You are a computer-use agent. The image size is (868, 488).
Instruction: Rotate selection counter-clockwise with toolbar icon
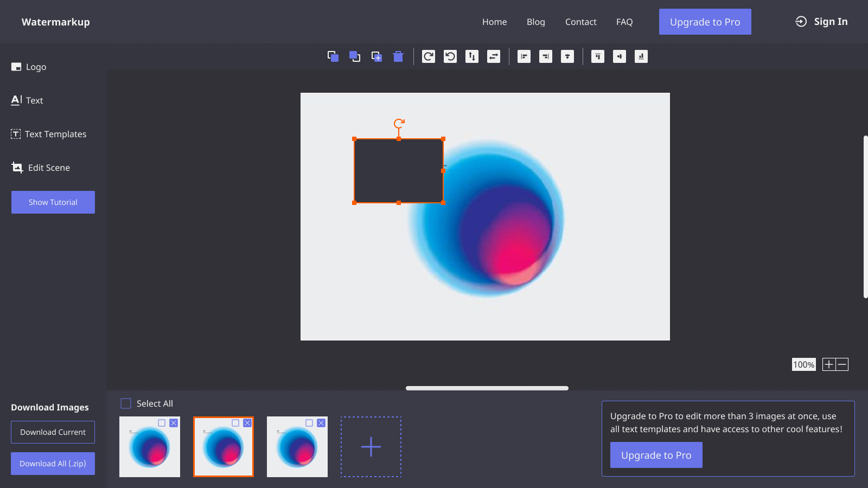point(450,56)
